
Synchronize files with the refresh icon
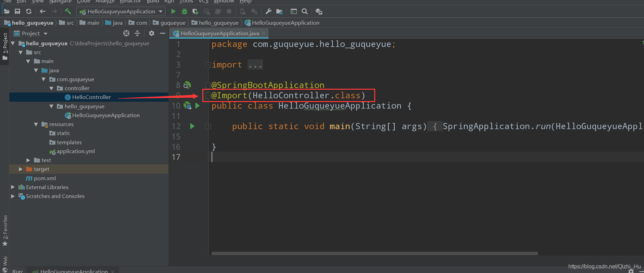[x=29, y=11]
